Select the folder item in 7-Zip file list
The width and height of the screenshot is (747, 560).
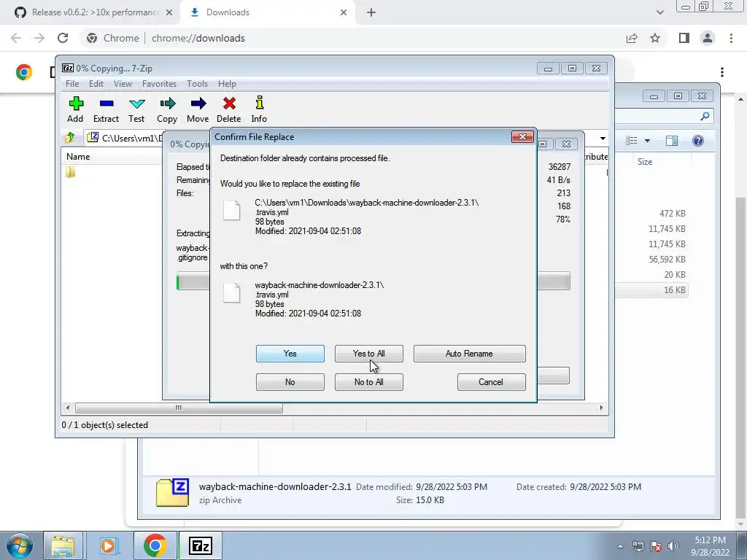coord(71,172)
